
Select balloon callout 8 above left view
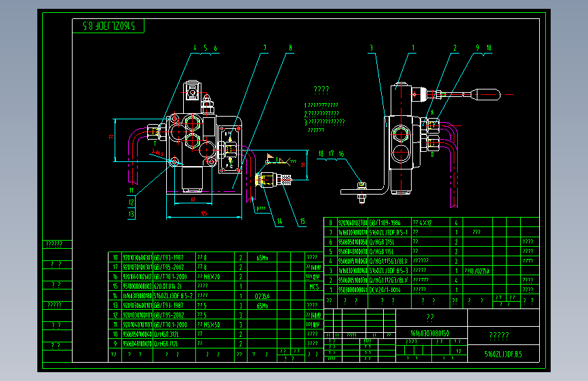(290, 47)
